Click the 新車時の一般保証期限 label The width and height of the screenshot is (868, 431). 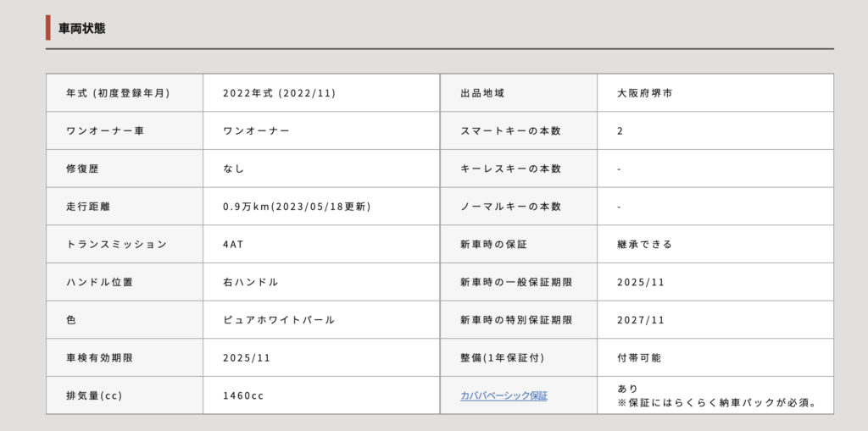pos(515,282)
